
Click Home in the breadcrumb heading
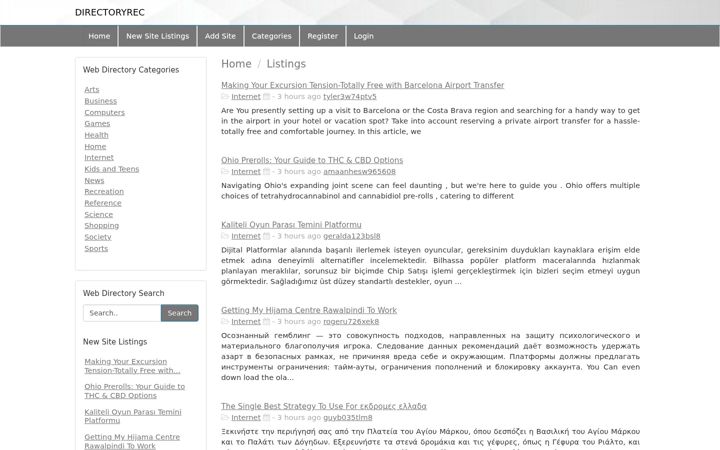click(236, 64)
